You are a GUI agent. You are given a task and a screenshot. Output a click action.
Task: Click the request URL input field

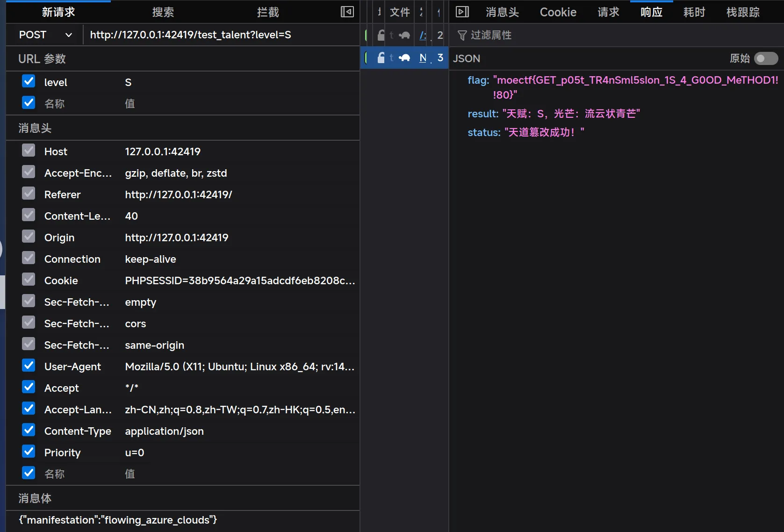coord(220,35)
